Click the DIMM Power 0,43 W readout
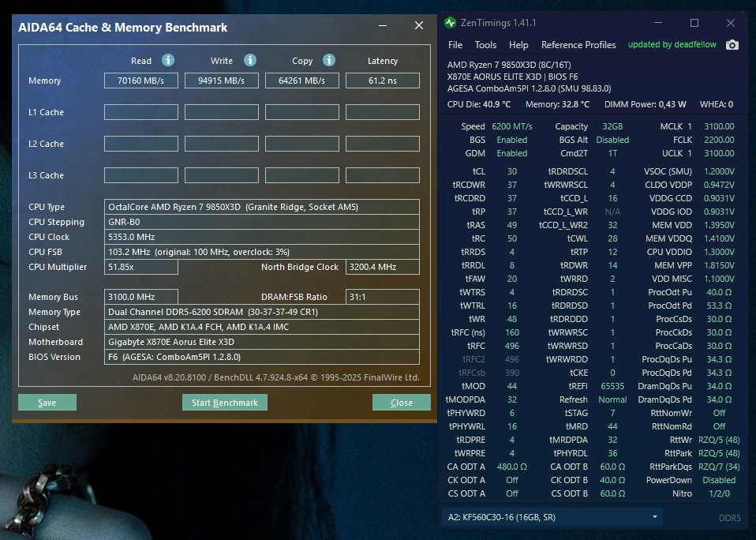The width and height of the screenshot is (756, 540). coord(645,104)
